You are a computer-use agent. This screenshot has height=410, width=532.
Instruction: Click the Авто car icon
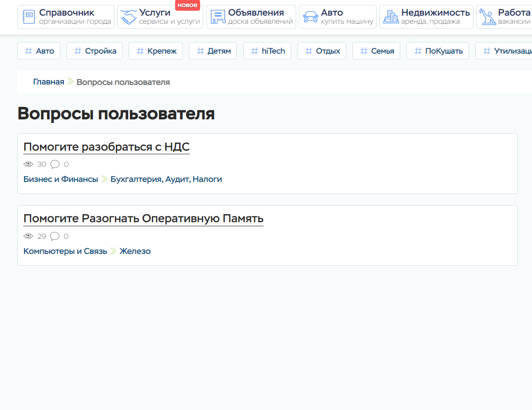[310, 17]
